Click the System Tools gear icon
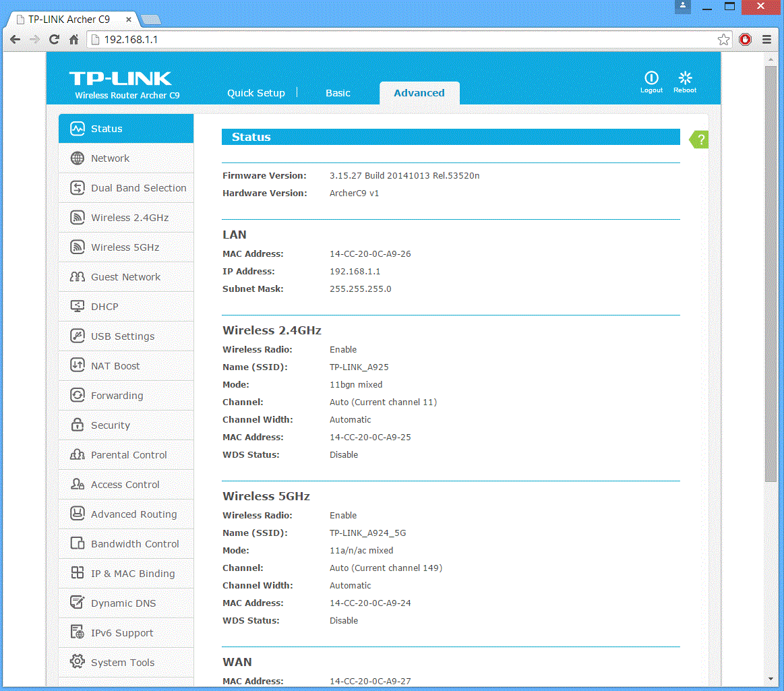The height and width of the screenshot is (691, 784). coord(77,662)
